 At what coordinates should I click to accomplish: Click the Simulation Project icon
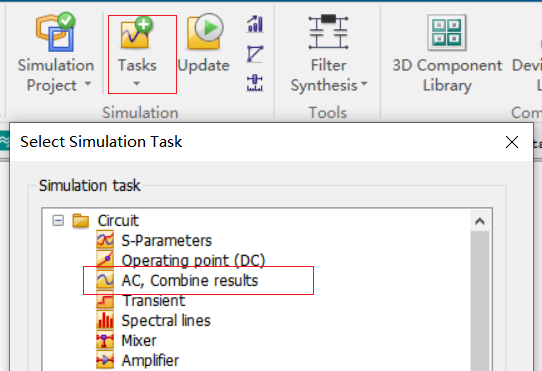click(56, 32)
